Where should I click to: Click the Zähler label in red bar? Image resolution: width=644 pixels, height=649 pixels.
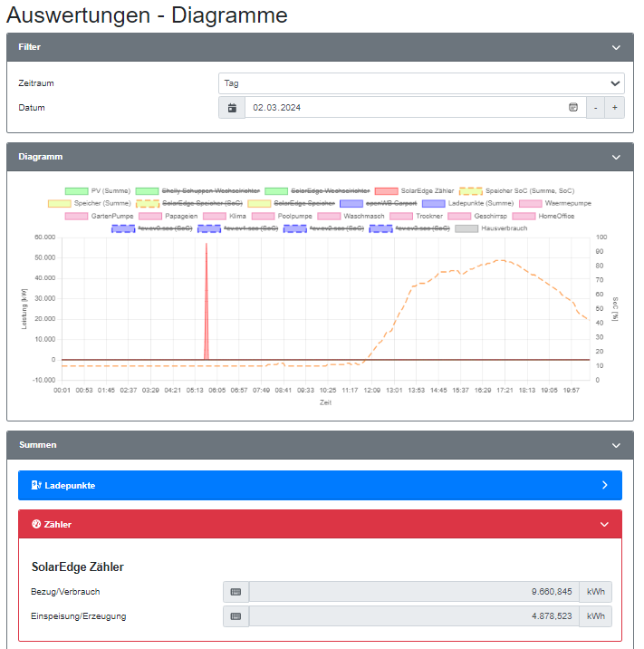[58, 525]
